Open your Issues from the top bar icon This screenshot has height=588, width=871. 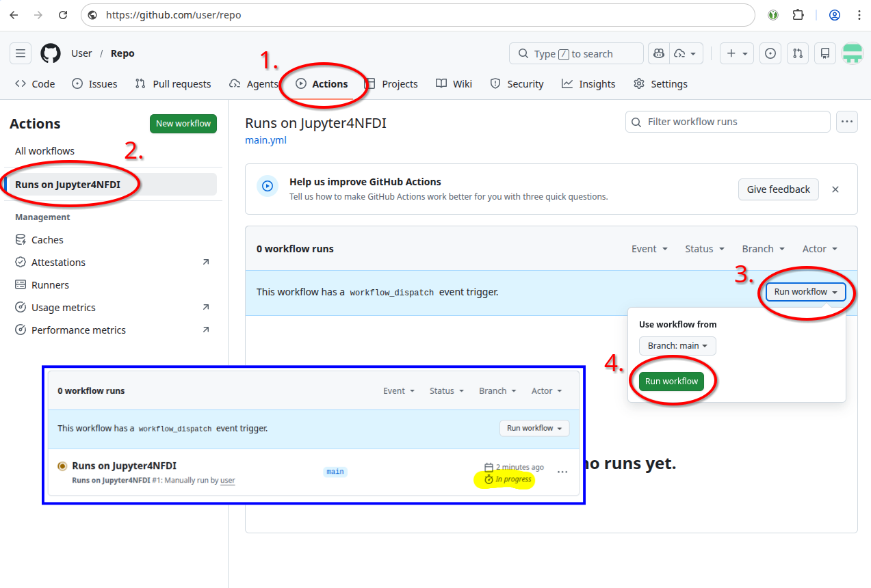pos(770,53)
